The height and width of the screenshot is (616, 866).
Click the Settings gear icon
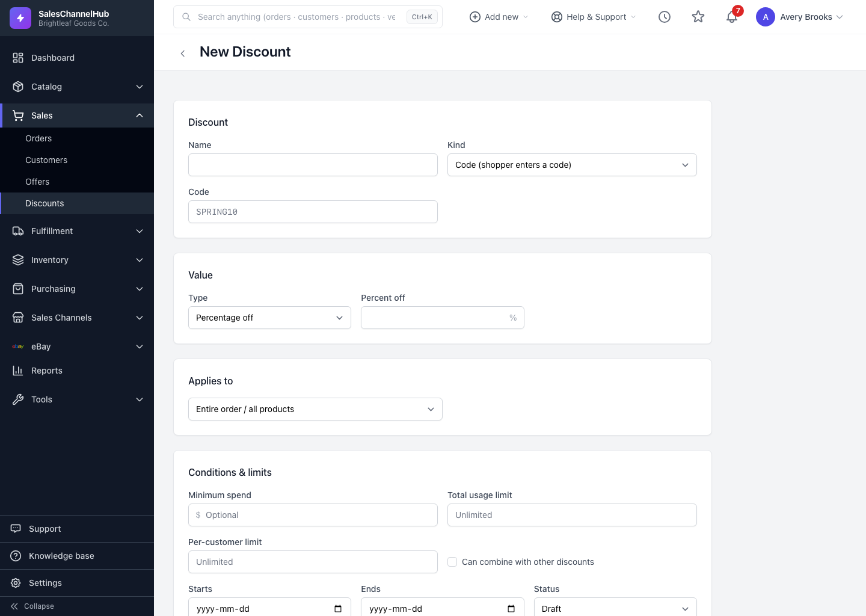[x=16, y=583]
